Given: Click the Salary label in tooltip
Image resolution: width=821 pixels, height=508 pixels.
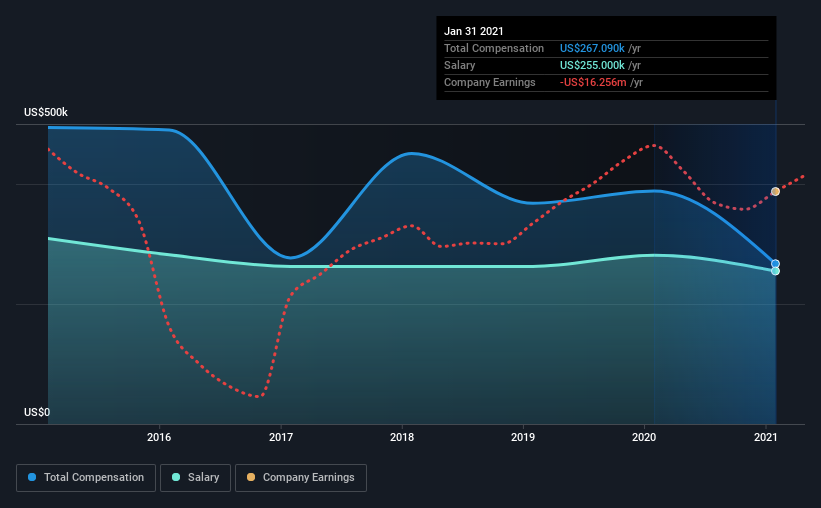Looking at the screenshot, I should click(460, 65).
